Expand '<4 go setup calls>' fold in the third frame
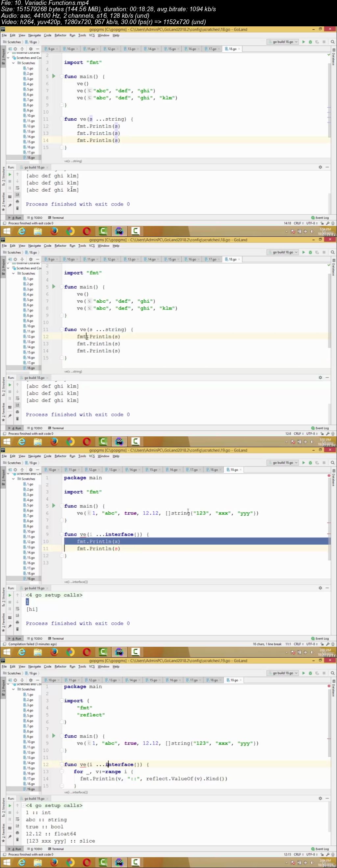Viewport: 337px width, 868px height. 24,595
